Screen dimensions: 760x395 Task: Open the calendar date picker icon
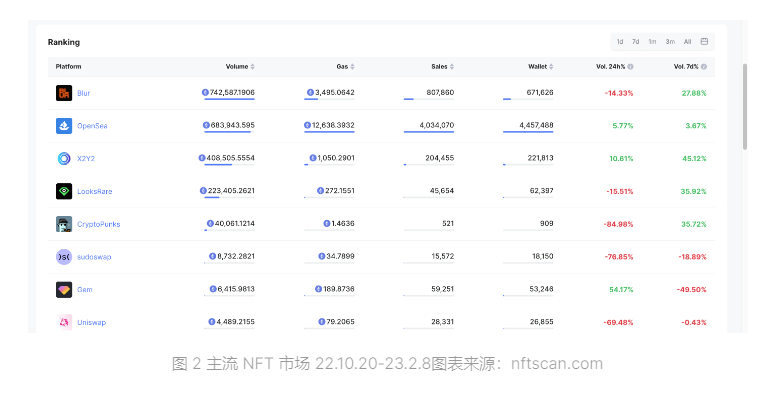click(x=704, y=42)
